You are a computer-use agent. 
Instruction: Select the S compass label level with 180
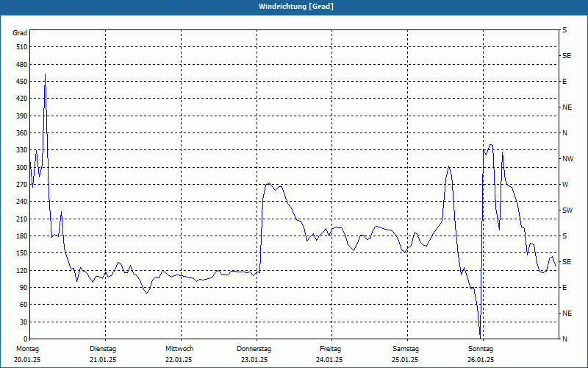(564, 236)
